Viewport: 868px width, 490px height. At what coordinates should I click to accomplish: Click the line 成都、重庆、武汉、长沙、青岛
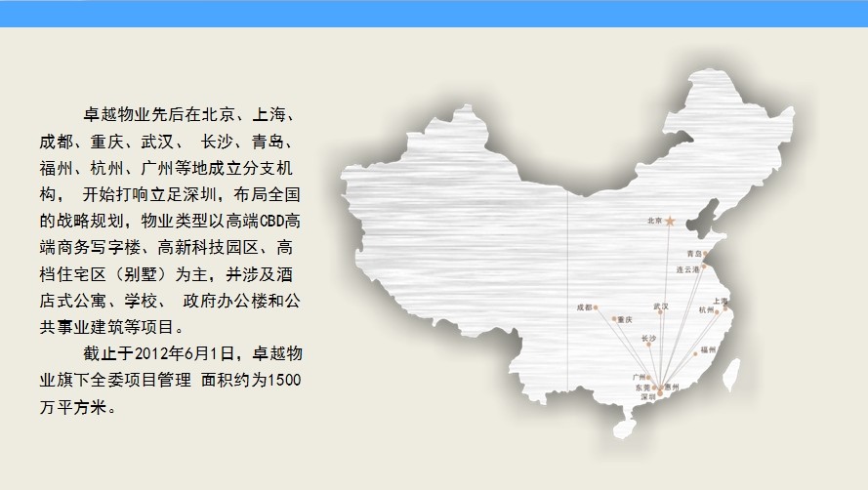(x=166, y=142)
